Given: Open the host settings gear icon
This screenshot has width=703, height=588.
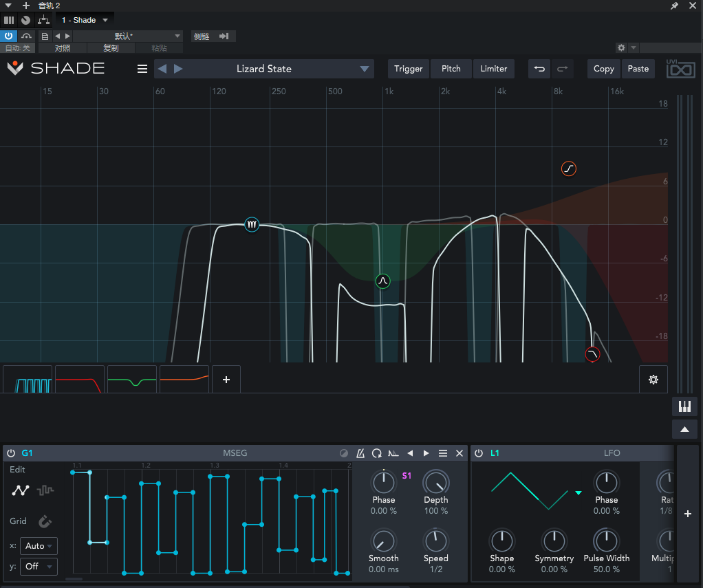Looking at the screenshot, I should point(621,47).
